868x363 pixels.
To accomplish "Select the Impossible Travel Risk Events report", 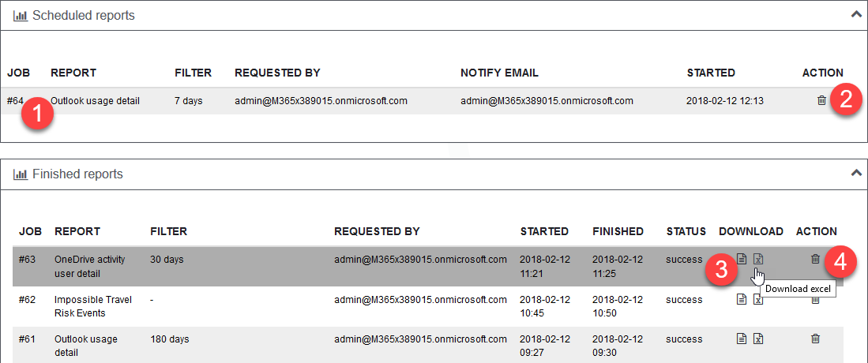I will pos(92,305).
